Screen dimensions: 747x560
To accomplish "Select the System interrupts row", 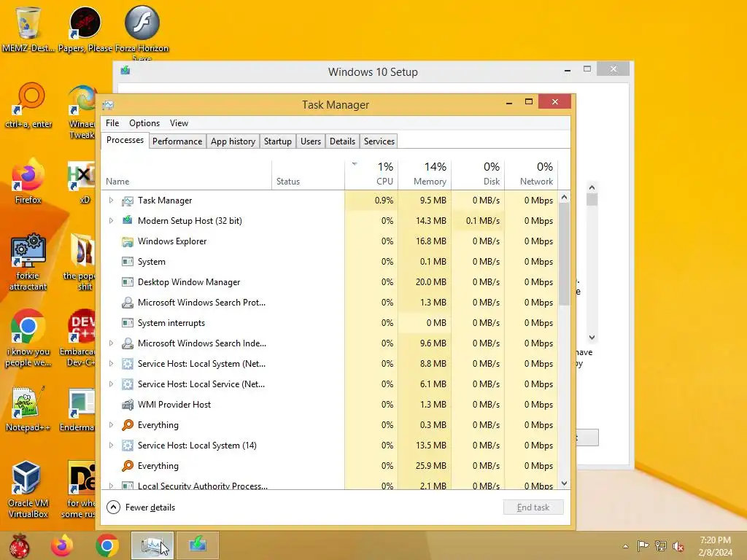I will coord(329,323).
